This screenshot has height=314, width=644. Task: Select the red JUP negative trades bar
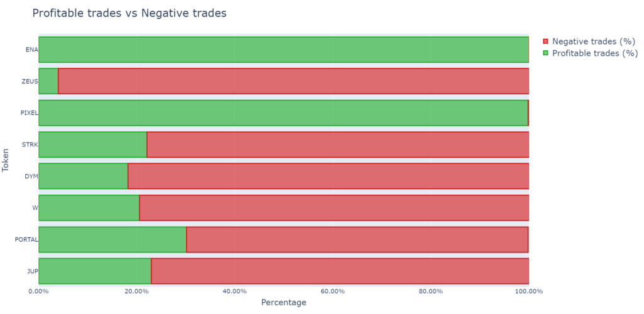(340, 271)
